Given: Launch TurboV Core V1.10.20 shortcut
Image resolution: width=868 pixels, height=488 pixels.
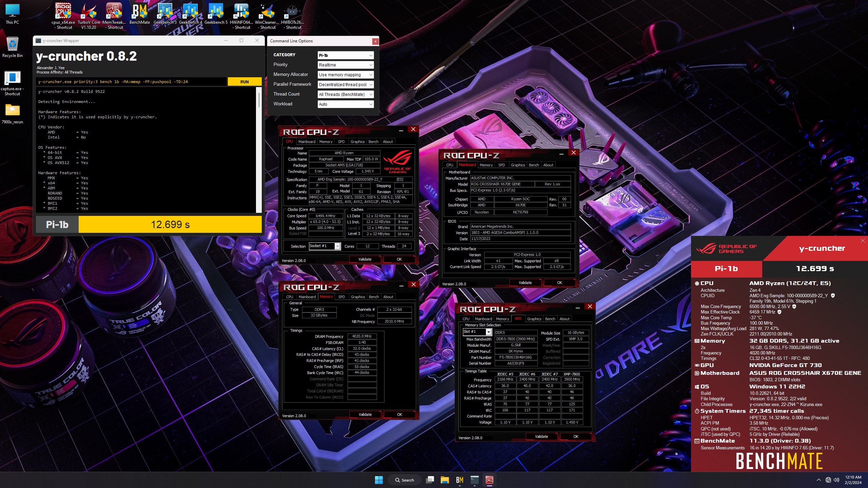Looking at the screenshot, I should click(89, 16).
